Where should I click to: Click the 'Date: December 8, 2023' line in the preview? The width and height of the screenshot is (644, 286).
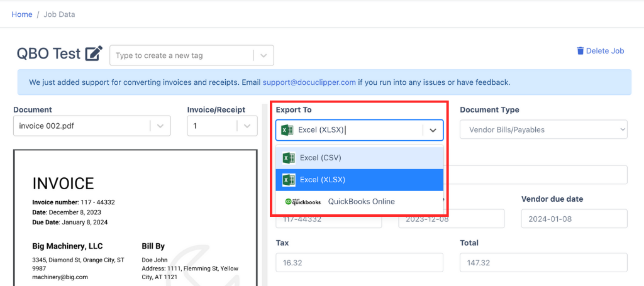(x=67, y=212)
